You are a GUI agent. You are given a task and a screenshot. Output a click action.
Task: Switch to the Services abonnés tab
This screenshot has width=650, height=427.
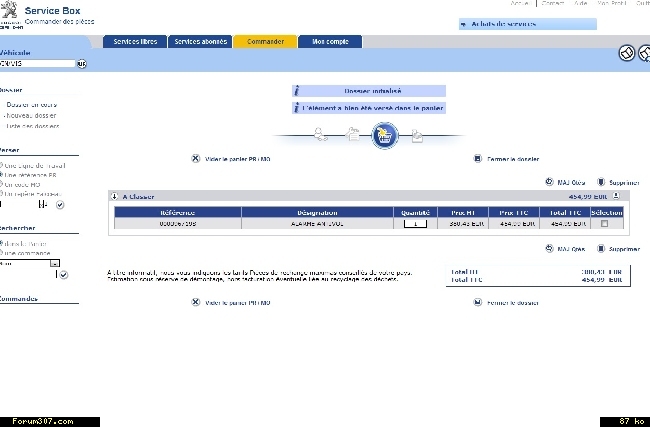200,41
